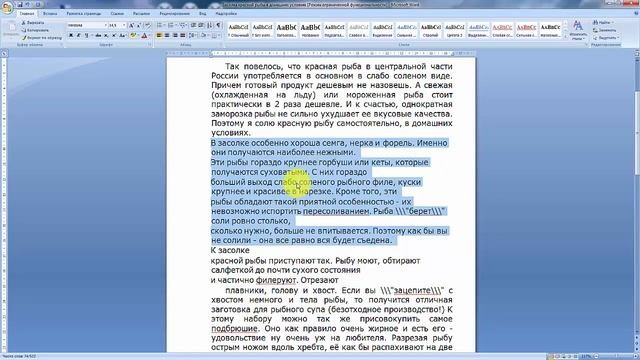The height and width of the screenshot is (360, 640).
Task: Toggle underline formatting
Action: coord(86,36)
